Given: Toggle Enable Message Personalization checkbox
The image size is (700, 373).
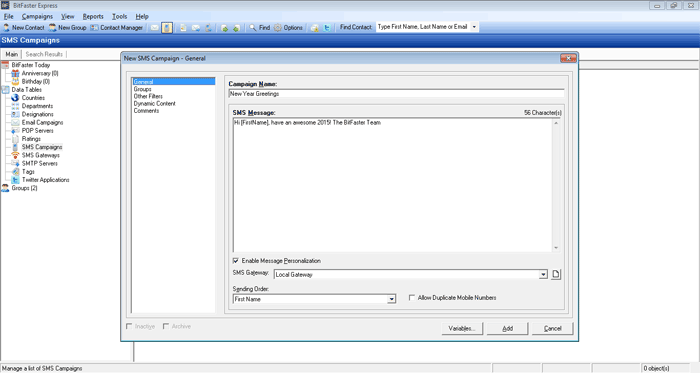Looking at the screenshot, I should (236, 261).
